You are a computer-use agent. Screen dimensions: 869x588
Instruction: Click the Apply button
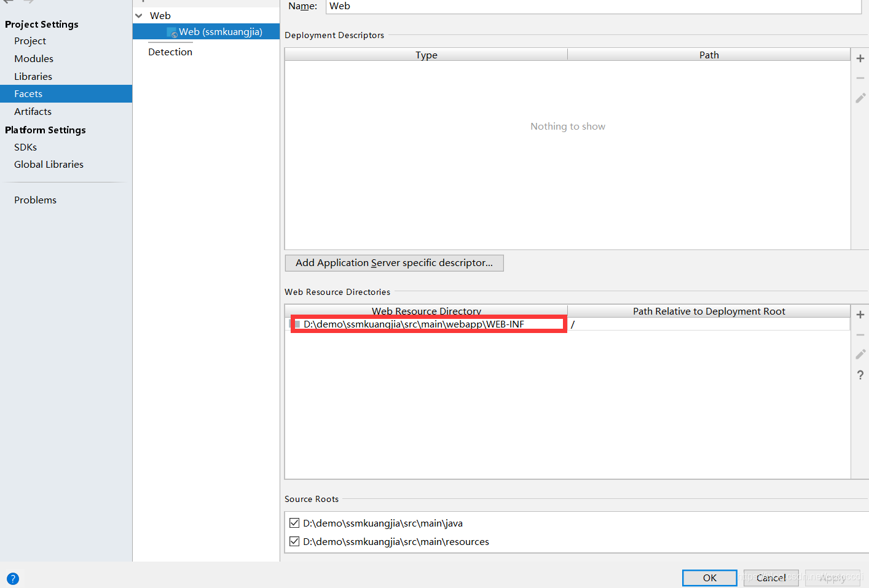click(x=832, y=578)
